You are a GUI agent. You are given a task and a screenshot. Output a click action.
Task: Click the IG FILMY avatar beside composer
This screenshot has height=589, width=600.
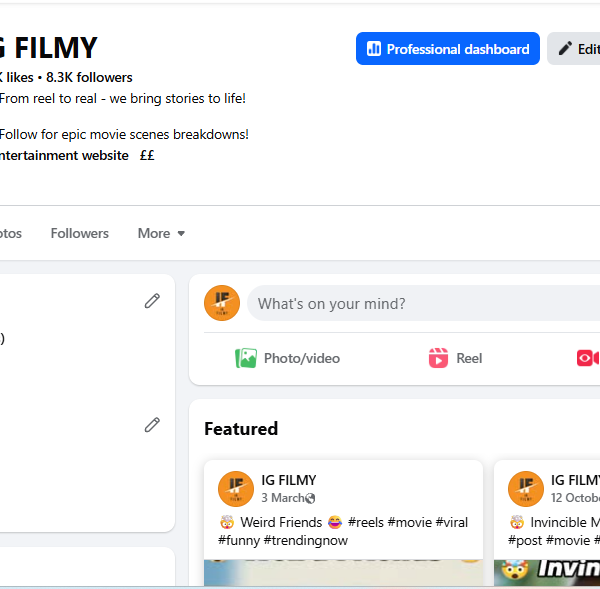point(222,303)
